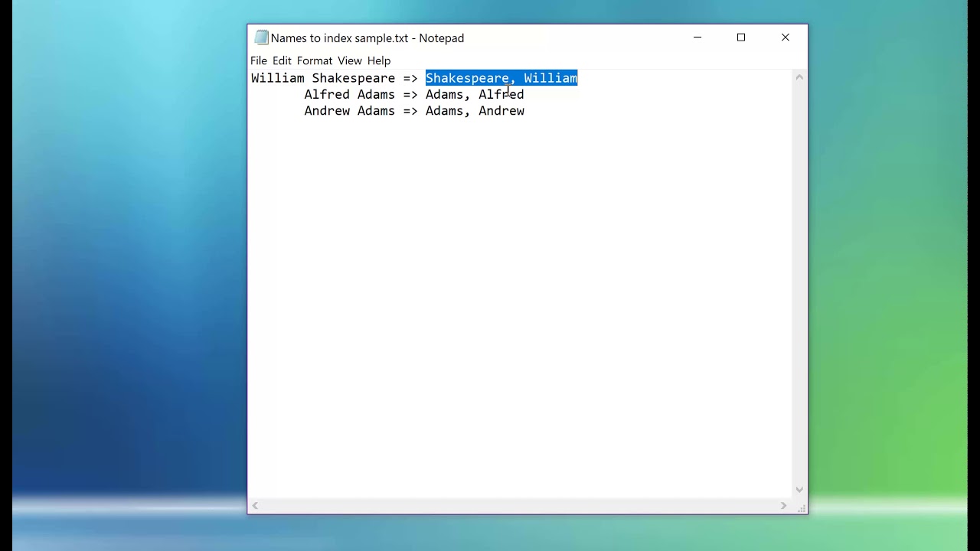This screenshot has width=980, height=551.
Task: Open the View menu
Action: click(350, 60)
